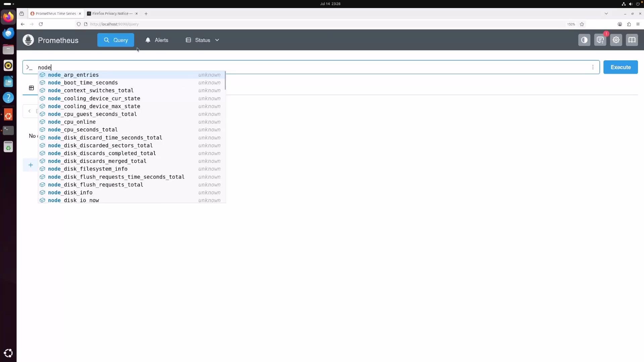Screen dimensions: 644x362
Task: Select node_cpu_online suggestion
Action: 131,122
